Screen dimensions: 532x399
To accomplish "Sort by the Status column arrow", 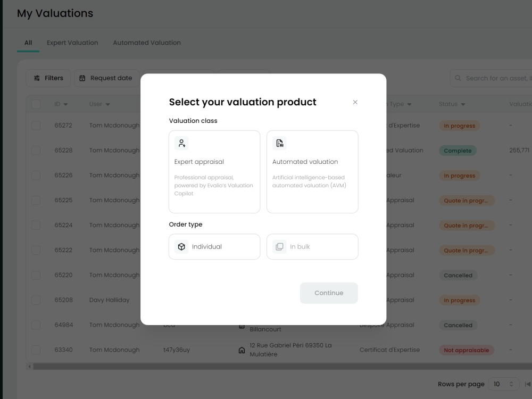I will tap(463, 104).
